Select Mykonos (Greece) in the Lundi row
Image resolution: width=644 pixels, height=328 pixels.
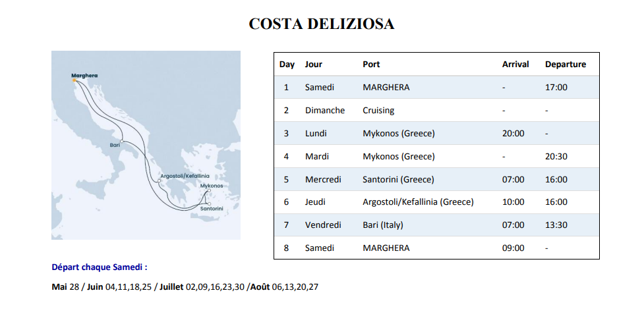398,134
